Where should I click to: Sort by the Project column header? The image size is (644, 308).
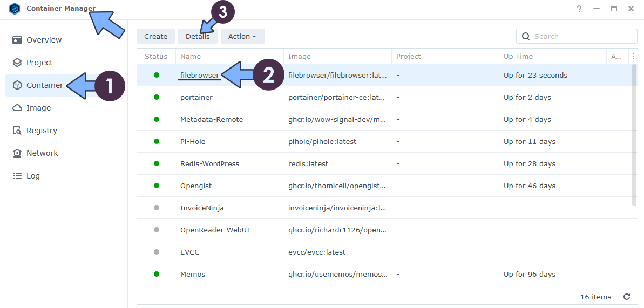click(446, 56)
